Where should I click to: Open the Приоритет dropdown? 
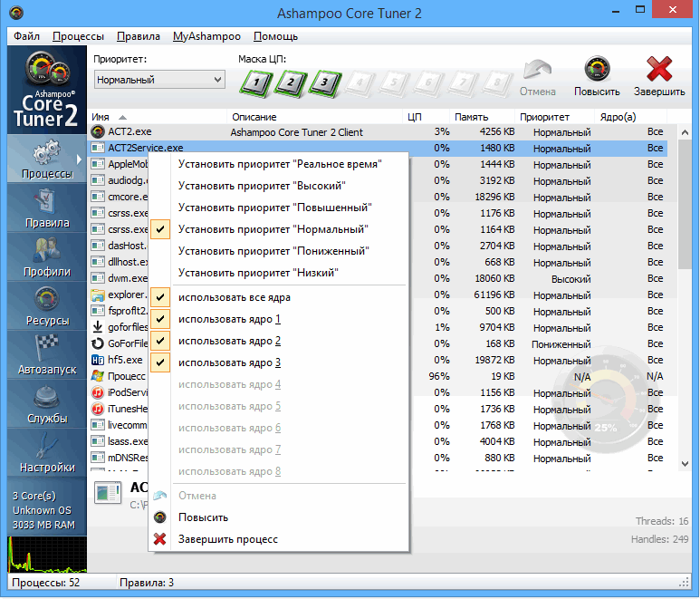(159, 80)
